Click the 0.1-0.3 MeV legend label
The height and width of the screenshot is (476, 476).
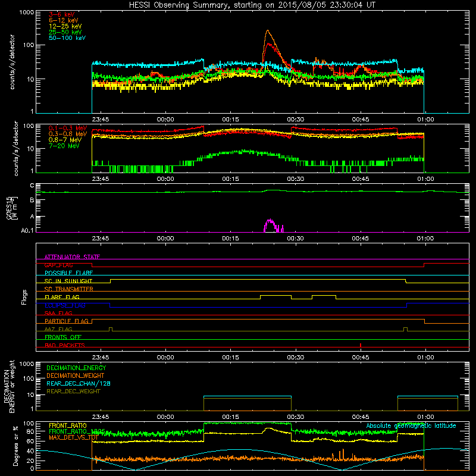[68, 128]
